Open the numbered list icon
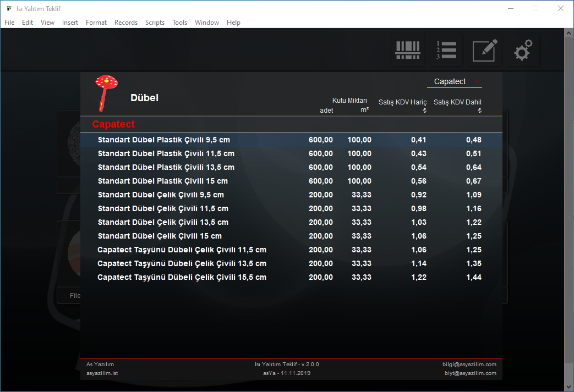 [446, 50]
